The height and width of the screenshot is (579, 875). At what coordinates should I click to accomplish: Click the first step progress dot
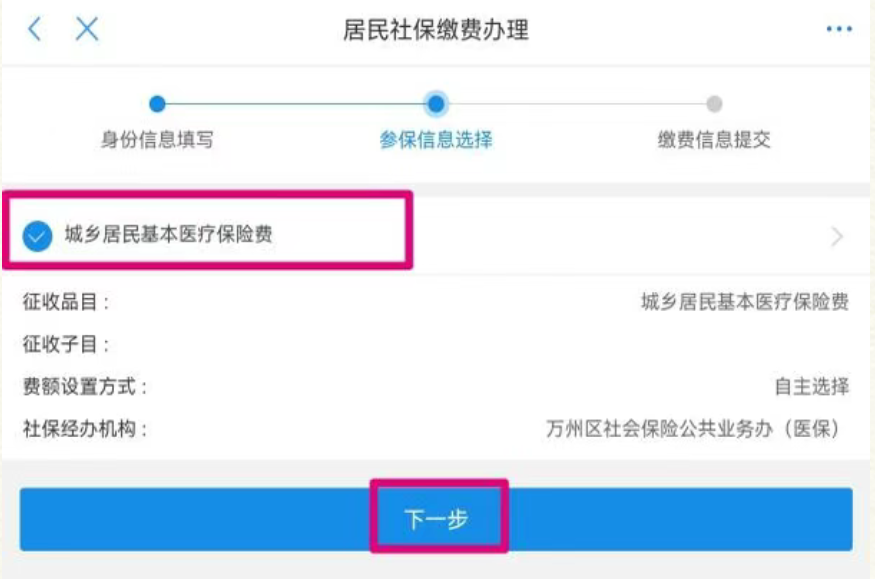(157, 103)
